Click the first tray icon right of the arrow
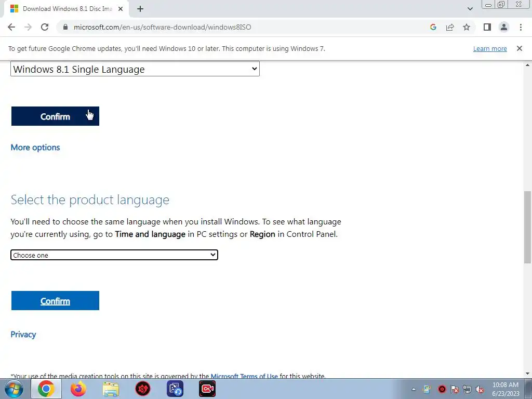This screenshot has width=532, height=399. [427, 389]
